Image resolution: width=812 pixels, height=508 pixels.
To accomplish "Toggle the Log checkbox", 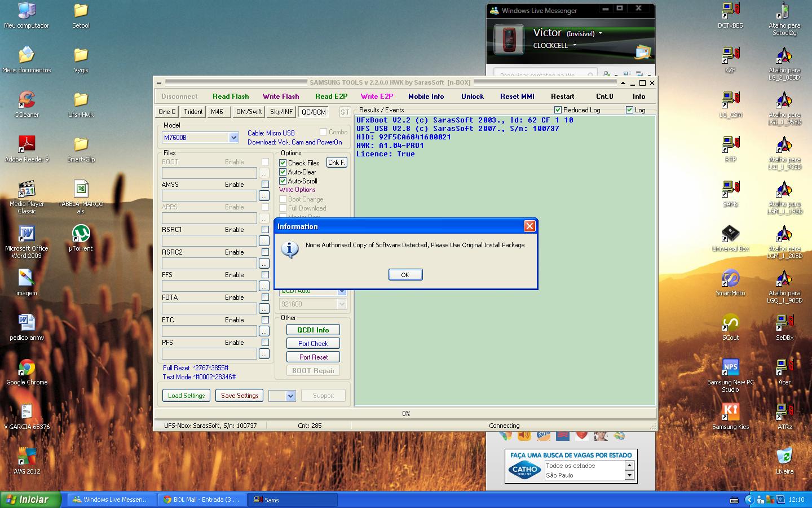I will coord(629,110).
